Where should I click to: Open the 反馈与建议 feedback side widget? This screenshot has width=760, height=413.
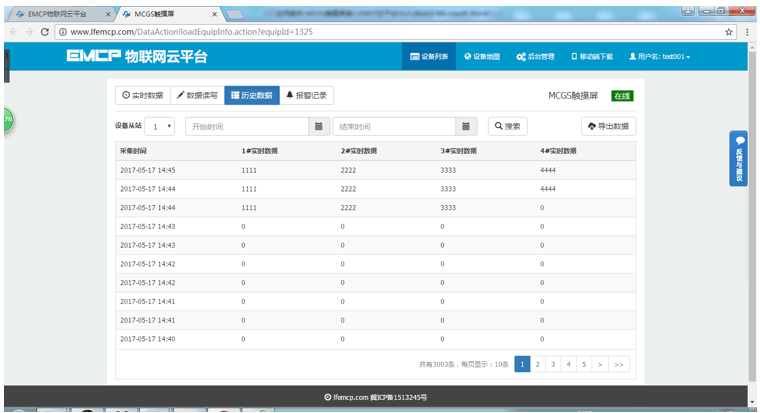tap(739, 158)
